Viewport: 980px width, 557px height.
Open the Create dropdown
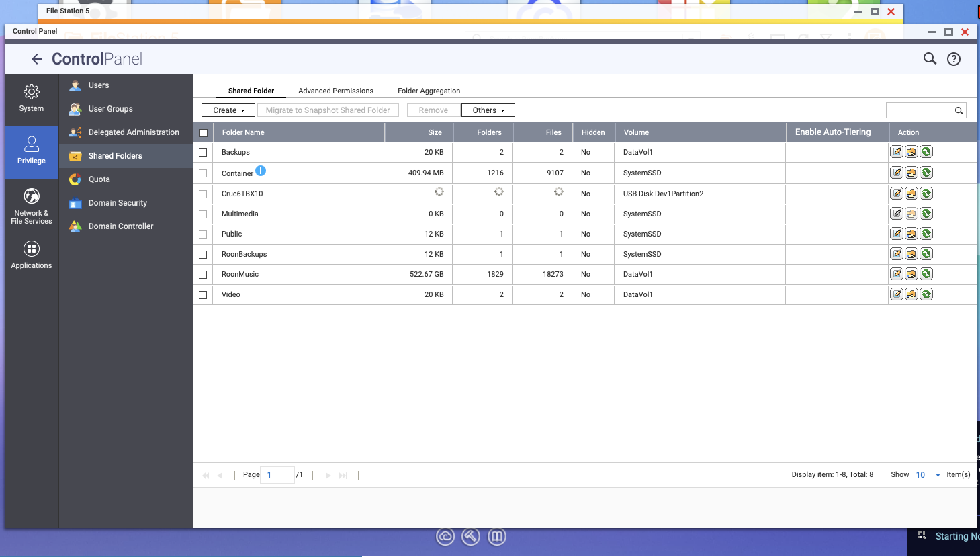click(x=228, y=110)
